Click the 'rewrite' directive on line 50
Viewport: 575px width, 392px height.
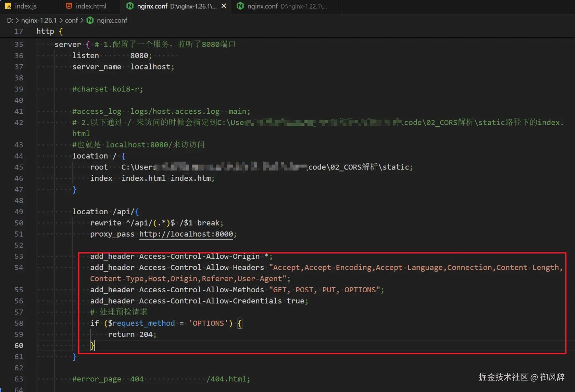(106, 223)
